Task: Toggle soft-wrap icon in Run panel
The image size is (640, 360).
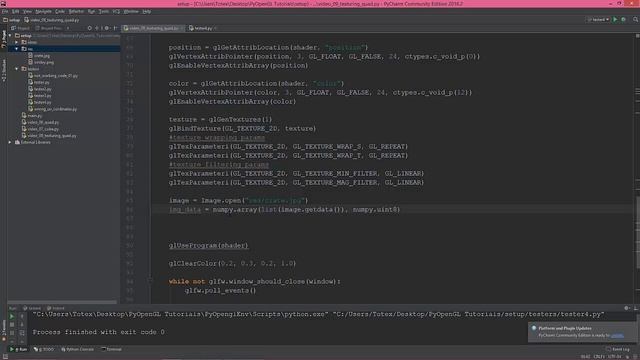Action: (22, 333)
